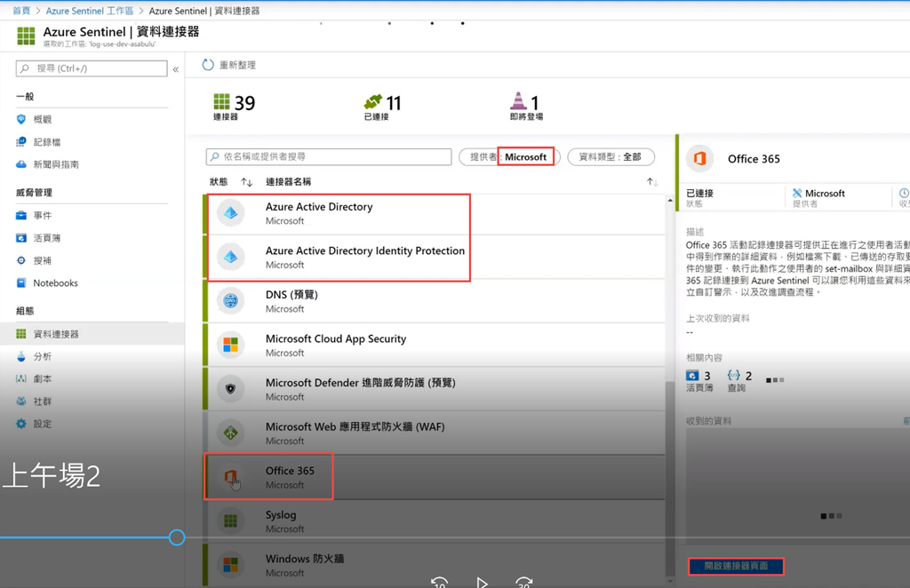Screen dimensions: 910x588
Task: Click the DNS globe icon
Action: [230, 301]
